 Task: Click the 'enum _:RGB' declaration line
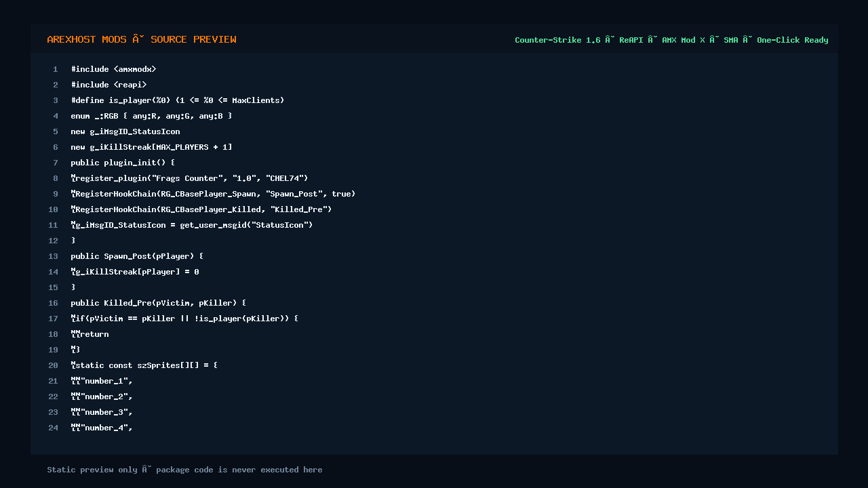point(151,116)
